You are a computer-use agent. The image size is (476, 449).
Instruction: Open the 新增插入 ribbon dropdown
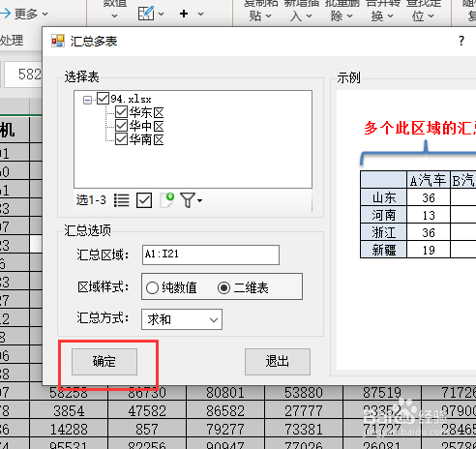[x=301, y=10]
